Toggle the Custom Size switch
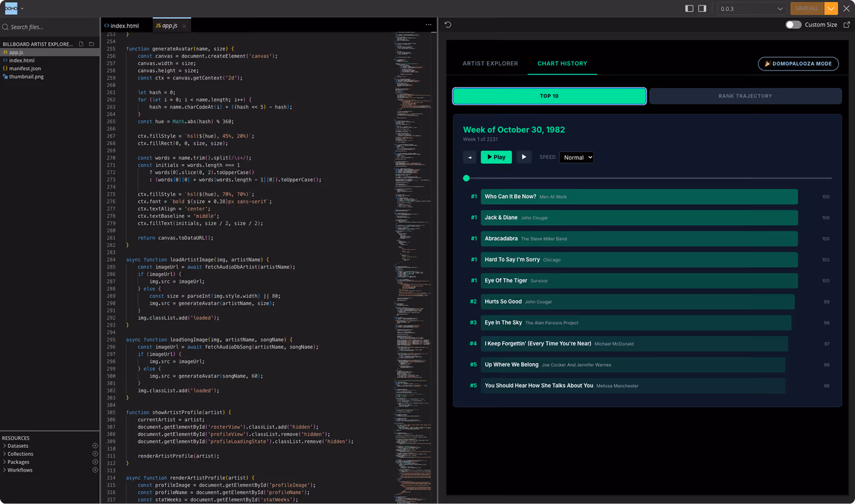The width and height of the screenshot is (855, 504). 793,24
